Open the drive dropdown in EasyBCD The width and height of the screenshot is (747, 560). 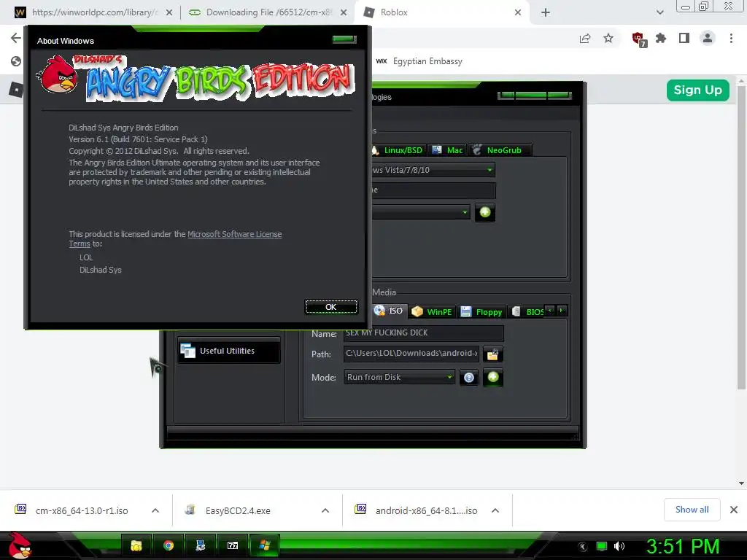click(421, 212)
